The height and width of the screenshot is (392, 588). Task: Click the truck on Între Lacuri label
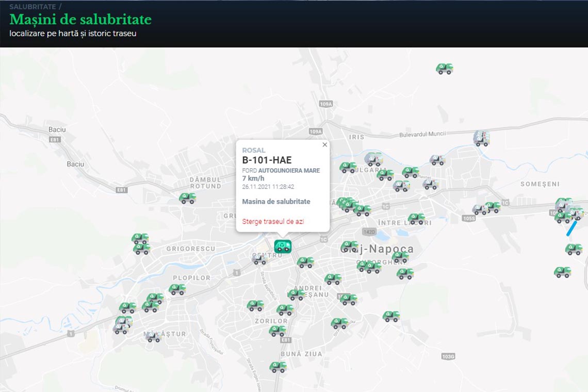click(416, 219)
